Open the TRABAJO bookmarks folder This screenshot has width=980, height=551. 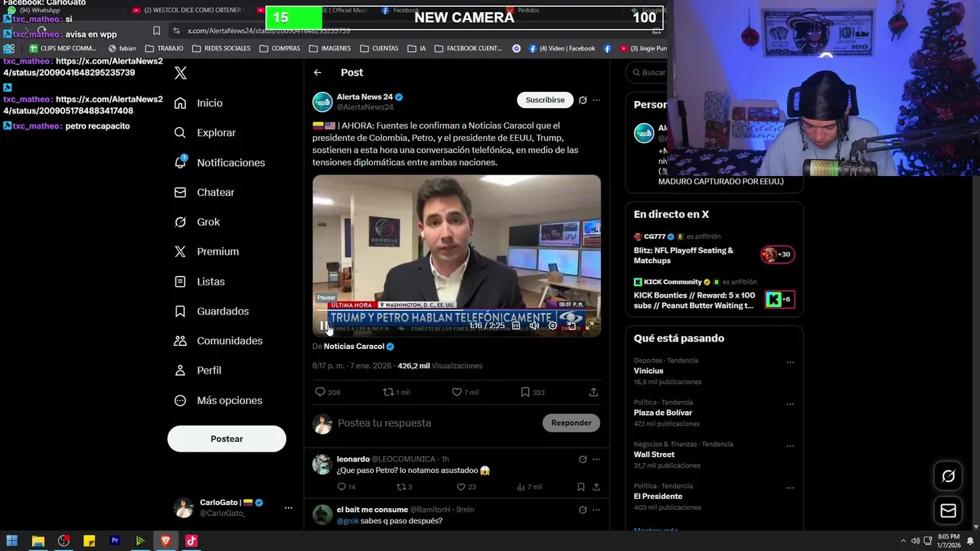pos(165,48)
